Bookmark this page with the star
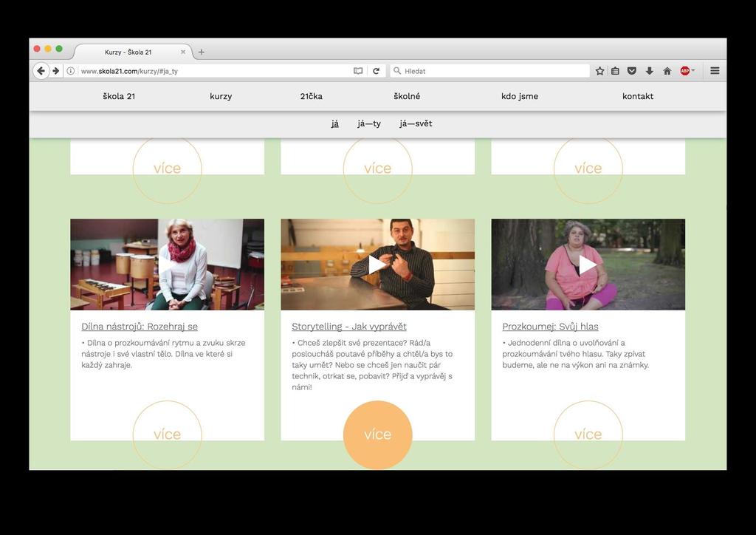This screenshot has height=535, width=756. click(599, 71)
